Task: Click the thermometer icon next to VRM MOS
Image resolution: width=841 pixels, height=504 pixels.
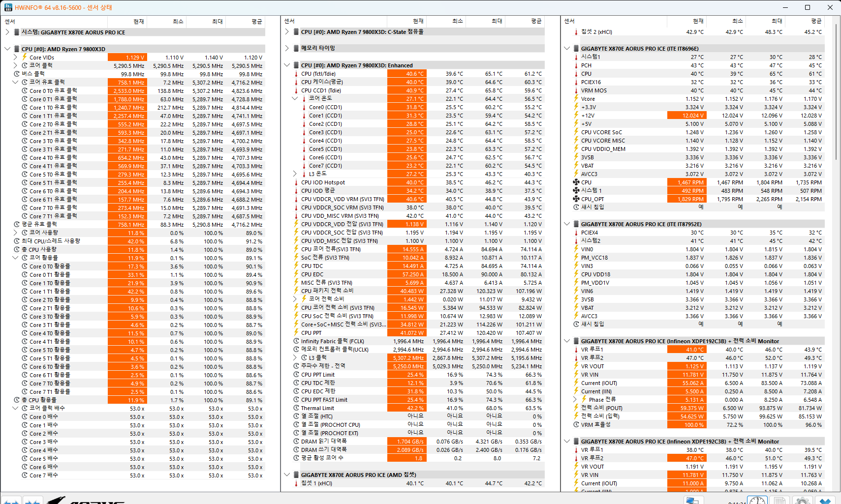Action: pyautogui.click(x=576, y=90)
